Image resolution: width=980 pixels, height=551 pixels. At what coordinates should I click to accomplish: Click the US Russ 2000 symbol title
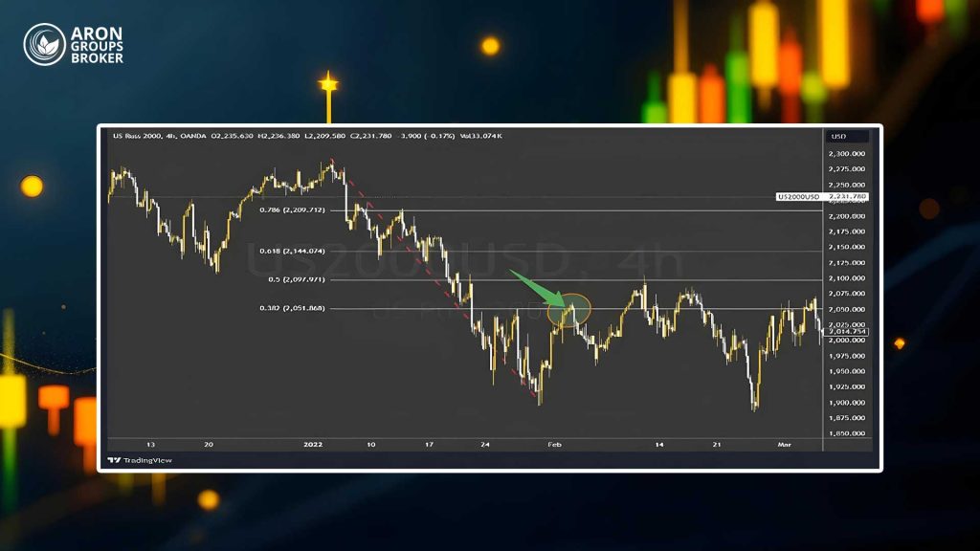click(137, 136)
